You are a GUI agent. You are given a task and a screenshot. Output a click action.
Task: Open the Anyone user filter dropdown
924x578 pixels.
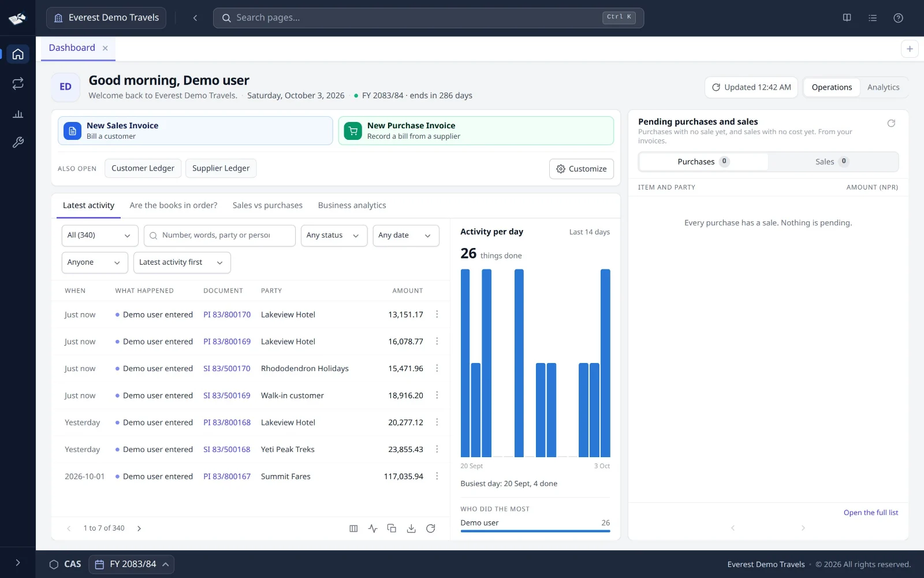pos(95,263)
